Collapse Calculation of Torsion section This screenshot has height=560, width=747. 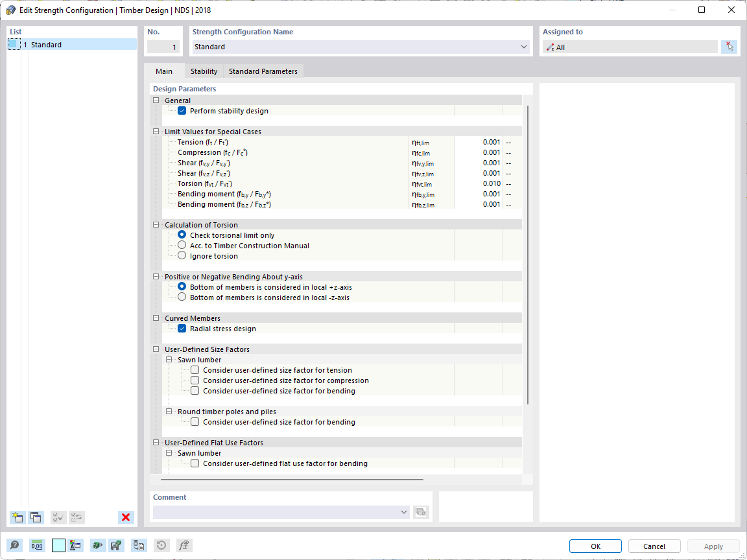click(156, 225)
